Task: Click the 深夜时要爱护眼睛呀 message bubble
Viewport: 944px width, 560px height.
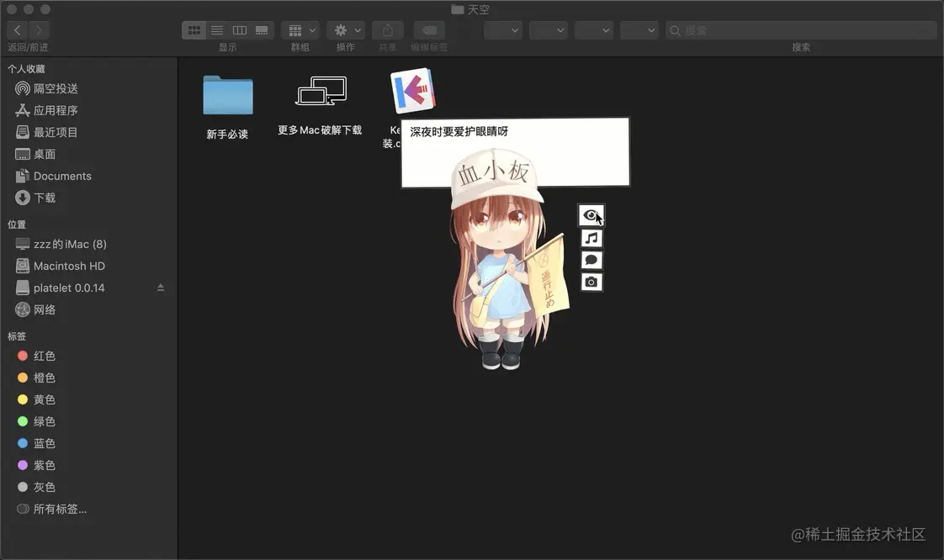Action: pos(516,151)
